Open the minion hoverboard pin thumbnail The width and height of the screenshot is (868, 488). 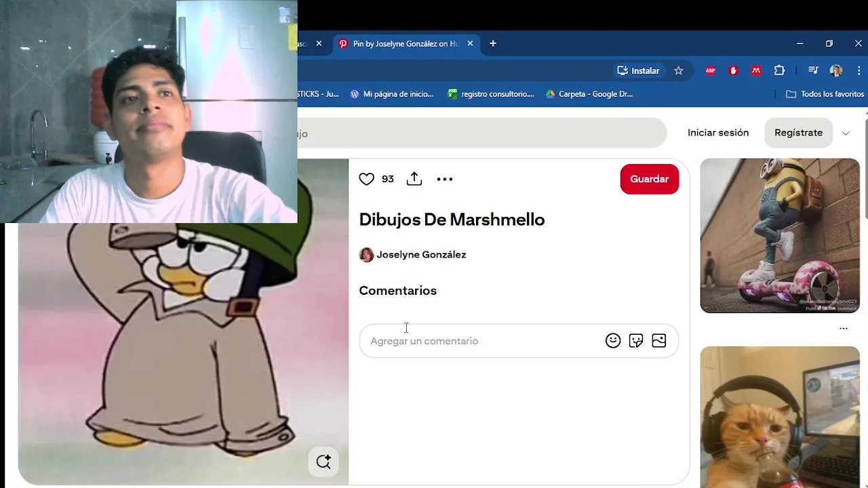[x=780, y=236]
